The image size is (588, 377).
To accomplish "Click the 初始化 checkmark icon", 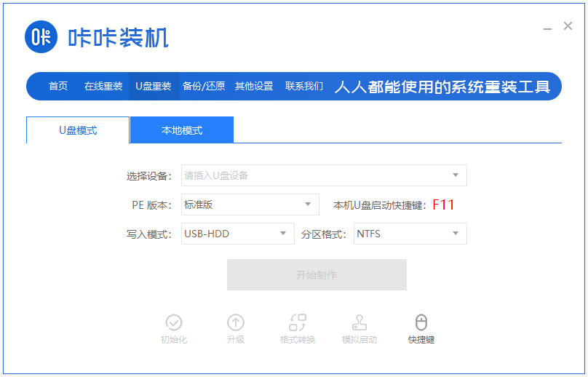I will pyautogui.click(x=174, y=322).
